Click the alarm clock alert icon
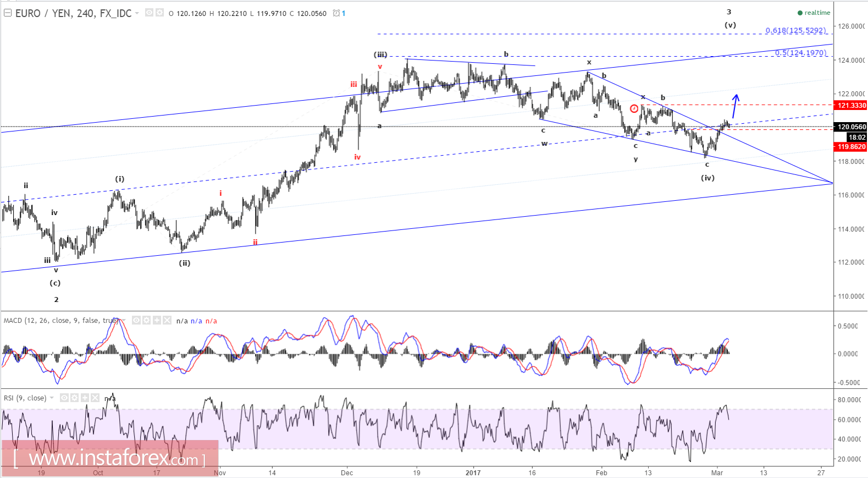This screenshot has width=868, height=478. coord(336,13)
